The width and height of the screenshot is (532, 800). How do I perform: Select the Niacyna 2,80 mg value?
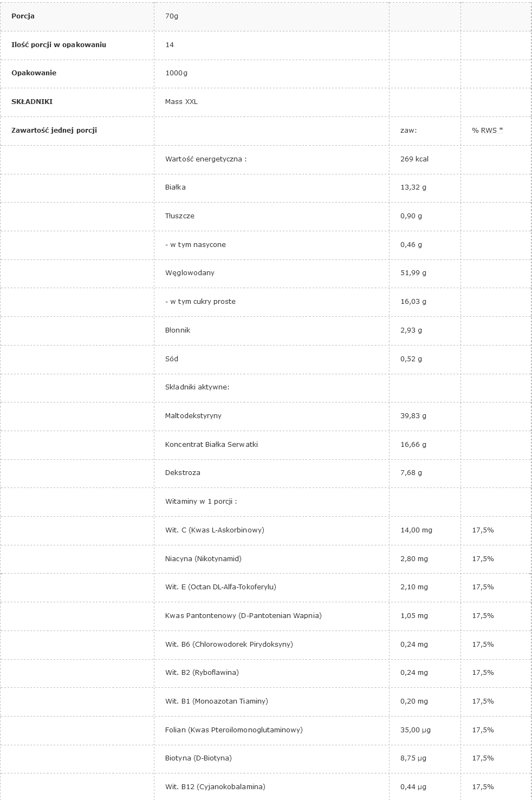click(x=414, y=559)
